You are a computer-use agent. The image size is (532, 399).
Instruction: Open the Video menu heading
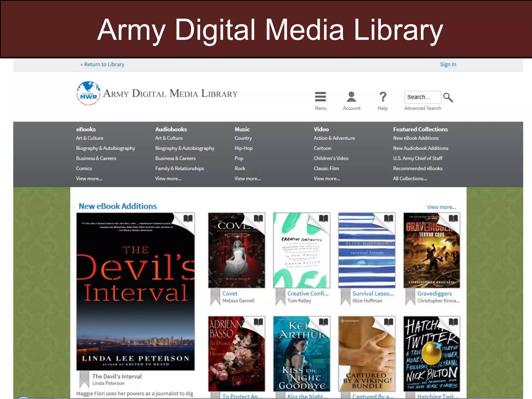(x=321, y=129)
